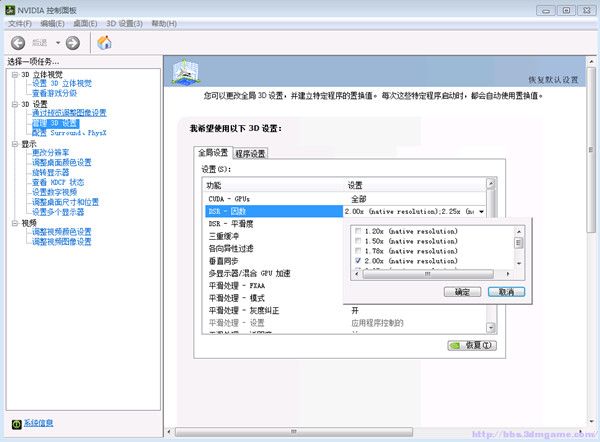Click the DSR popup horizontal scrollbar thumb
This screenshot has width=600, height=442.
427,274
